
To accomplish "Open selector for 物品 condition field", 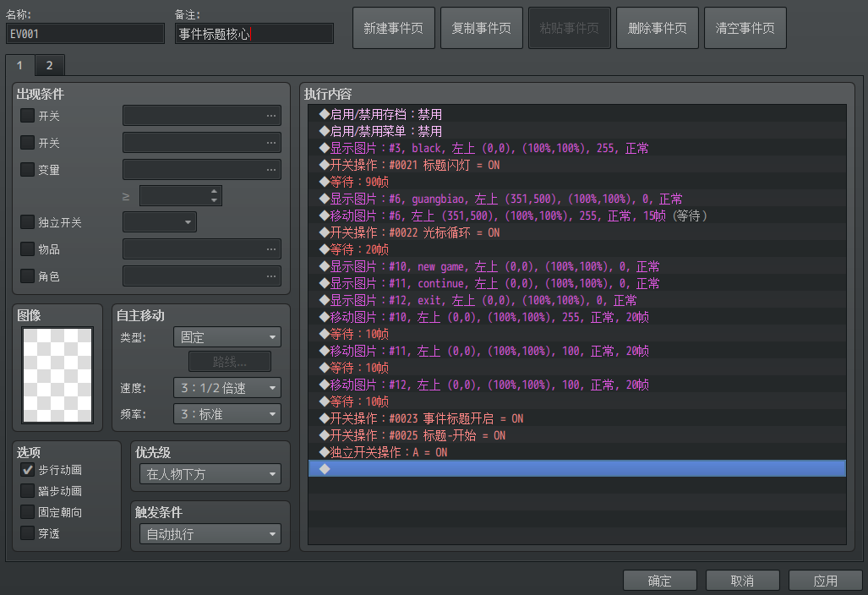I will coord(201,249).
